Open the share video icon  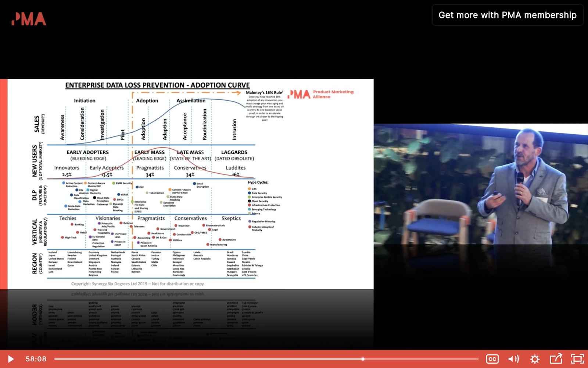(x=556, y=358)
